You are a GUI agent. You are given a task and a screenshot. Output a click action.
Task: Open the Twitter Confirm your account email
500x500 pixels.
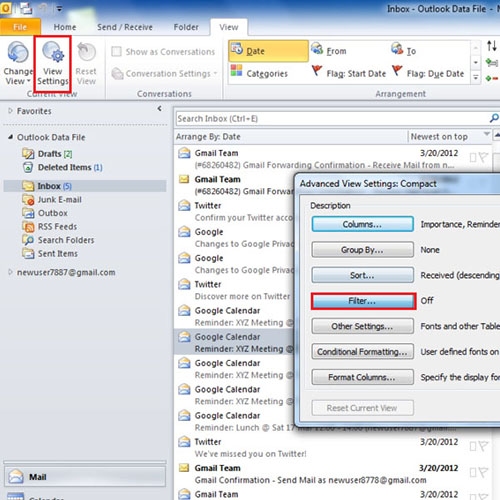(x=235, y=211)
